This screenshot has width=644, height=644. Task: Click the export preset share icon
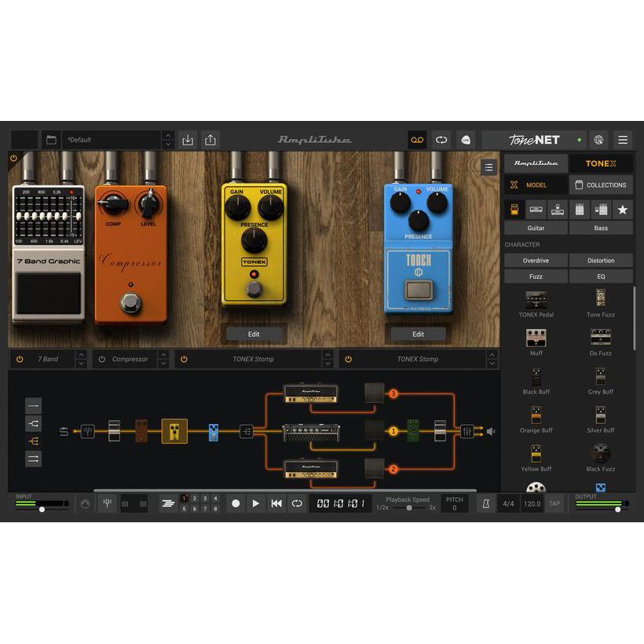210,140
